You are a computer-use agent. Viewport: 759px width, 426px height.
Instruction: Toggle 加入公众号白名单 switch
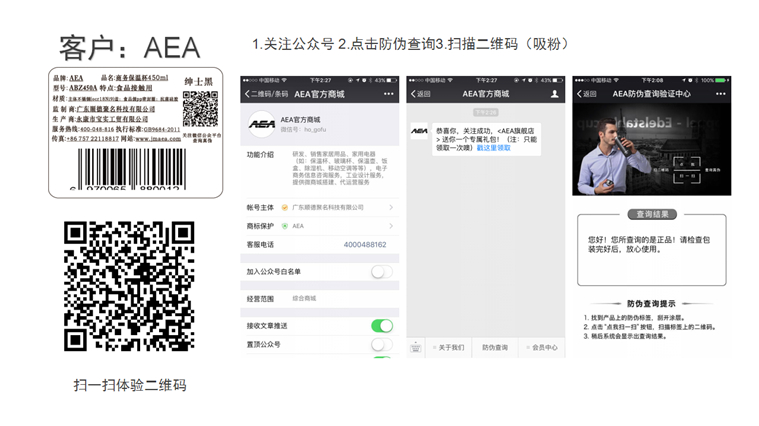click(x=382, y=272)
